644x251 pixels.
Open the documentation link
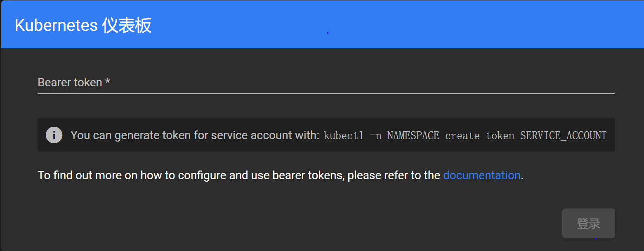(x=481, y=175)
